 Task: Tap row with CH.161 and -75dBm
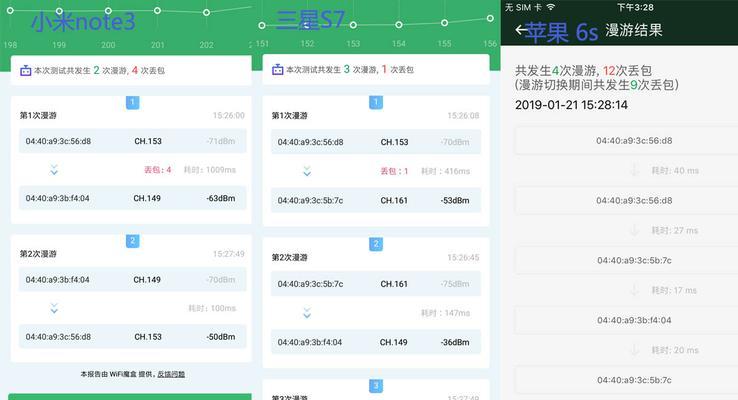pyautogui.click(x=376, y=284)
